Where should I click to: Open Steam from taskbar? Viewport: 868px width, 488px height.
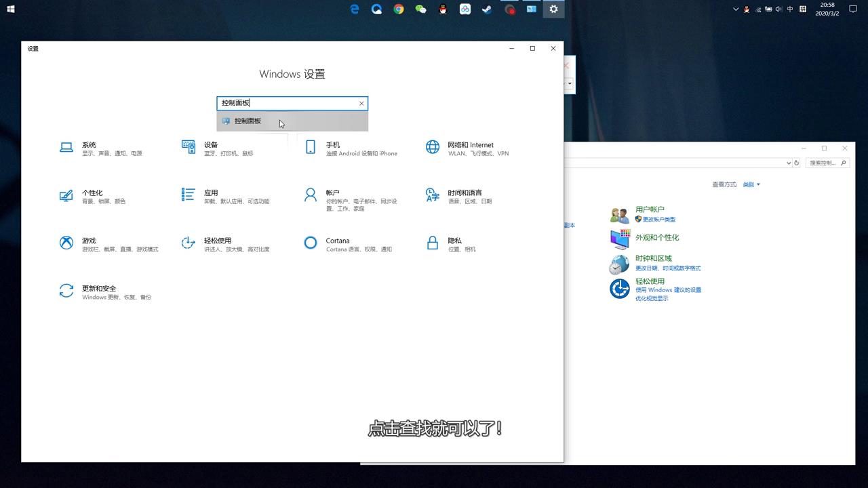coord(487,9)
